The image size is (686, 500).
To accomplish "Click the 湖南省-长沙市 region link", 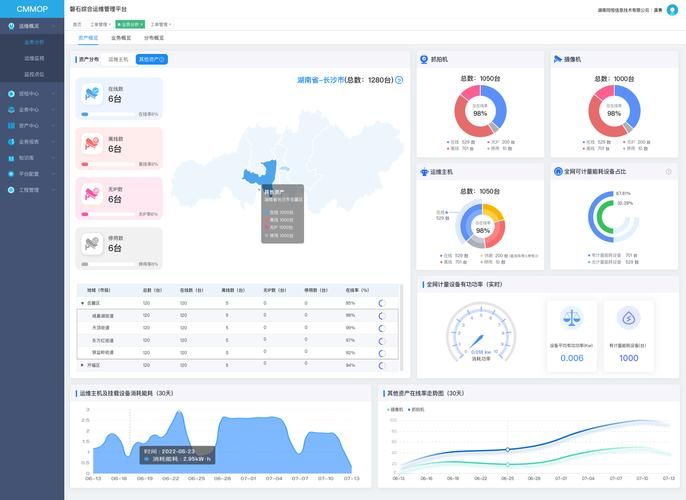I will point(321,80).
